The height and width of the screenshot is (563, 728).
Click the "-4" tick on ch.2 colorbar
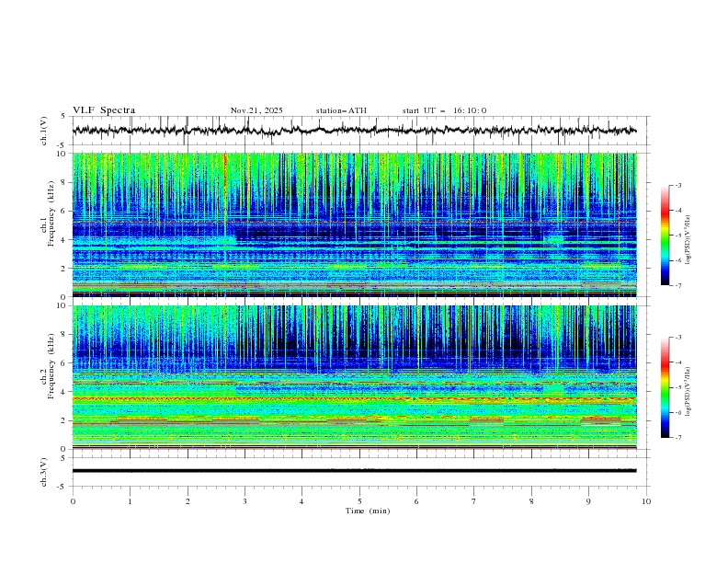tap(678, 362)
